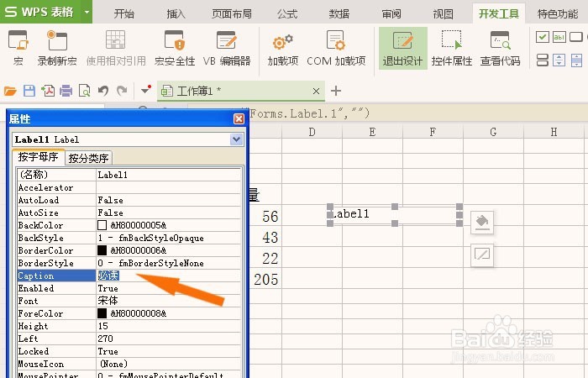Screen dimensions: 588x378
Task: Insert a text box control (abl)
Action: (x=559, y=37)
